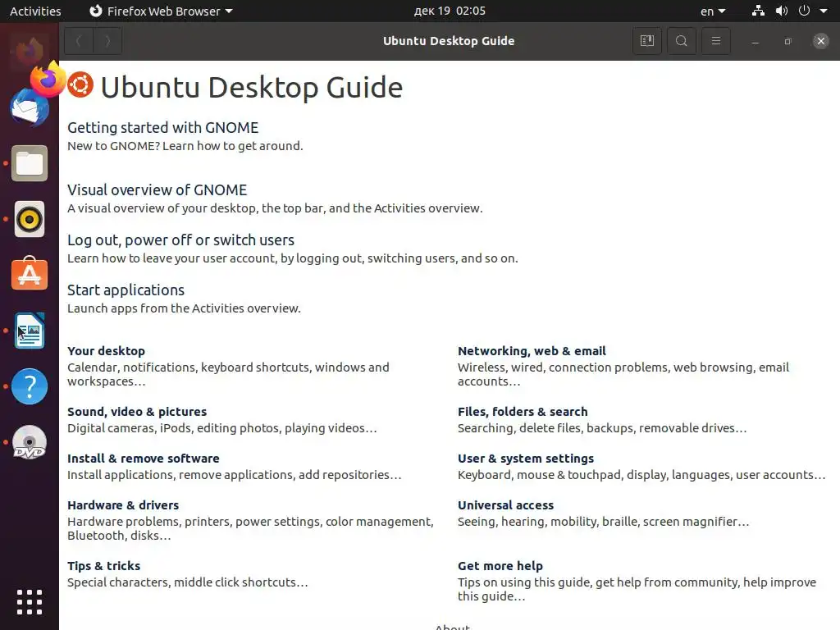Open User & system settings topic
The image size is (840, 630).
pyautogui.click(x=526, y=458)
